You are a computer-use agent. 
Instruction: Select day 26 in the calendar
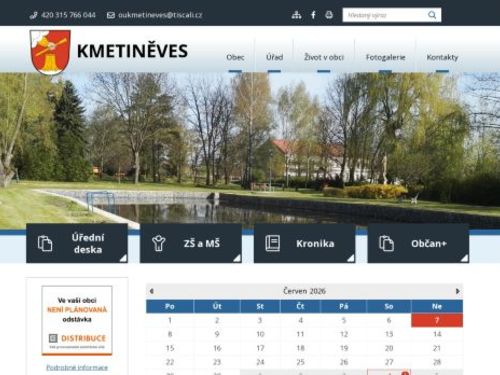point(344,362)
